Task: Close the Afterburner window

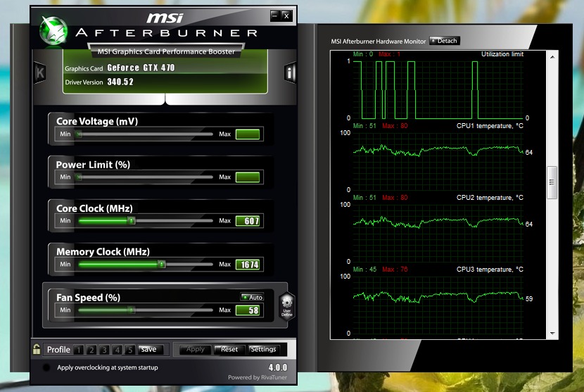Action: click(x=286, y=15)
